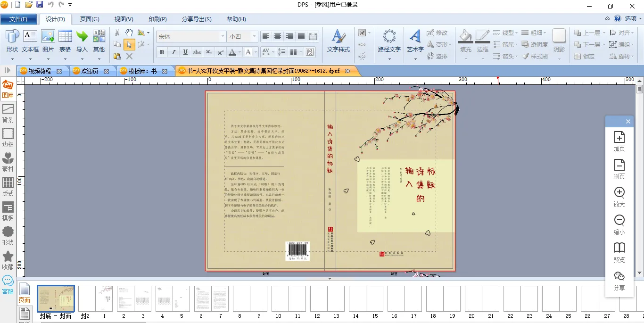This screenshot has height=323, width=644.
Task: Activate the hand pan tool
Action: (129, 33)
